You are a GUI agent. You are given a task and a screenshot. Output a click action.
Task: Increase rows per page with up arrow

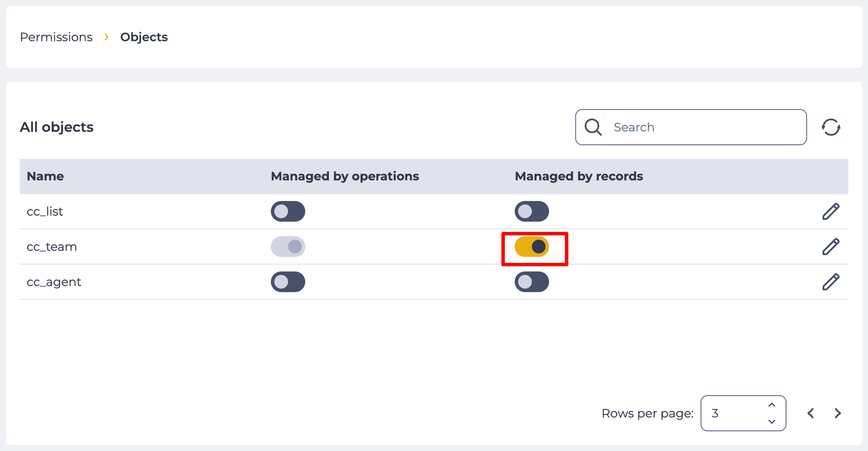point(772,405)
